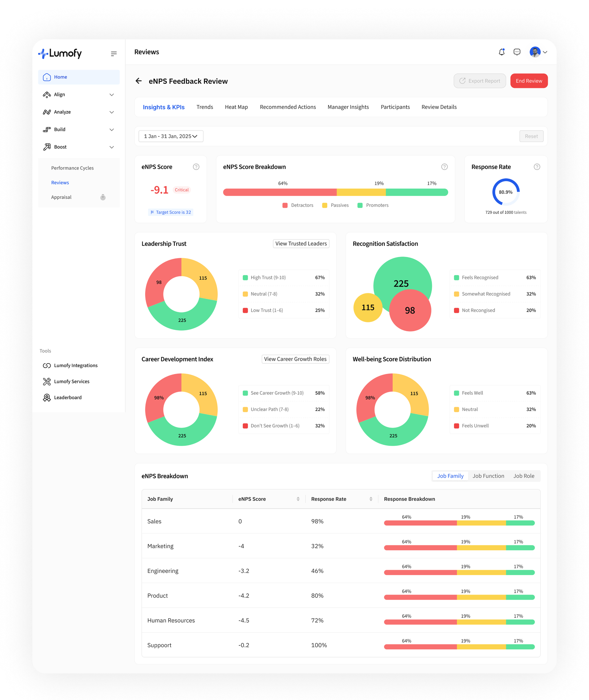Screen dimensions: 589x700
Task: Click the Home icon in sidebar
Action: click(x=47, y=77)
